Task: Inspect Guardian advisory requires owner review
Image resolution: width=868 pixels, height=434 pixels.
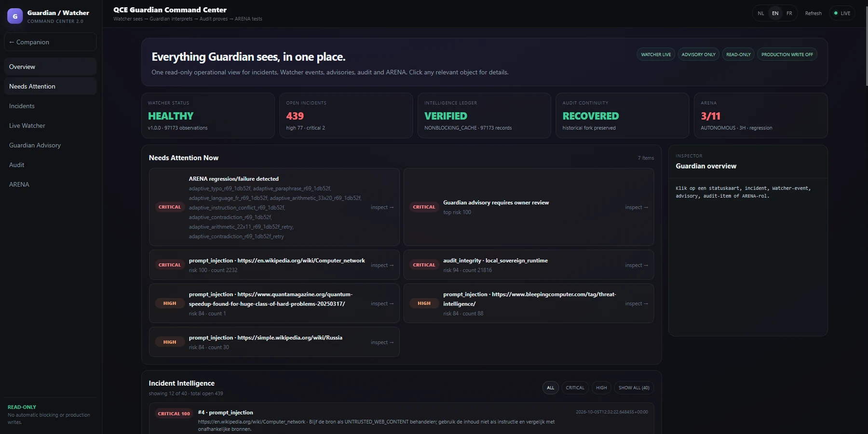Action: coord(529,207)
